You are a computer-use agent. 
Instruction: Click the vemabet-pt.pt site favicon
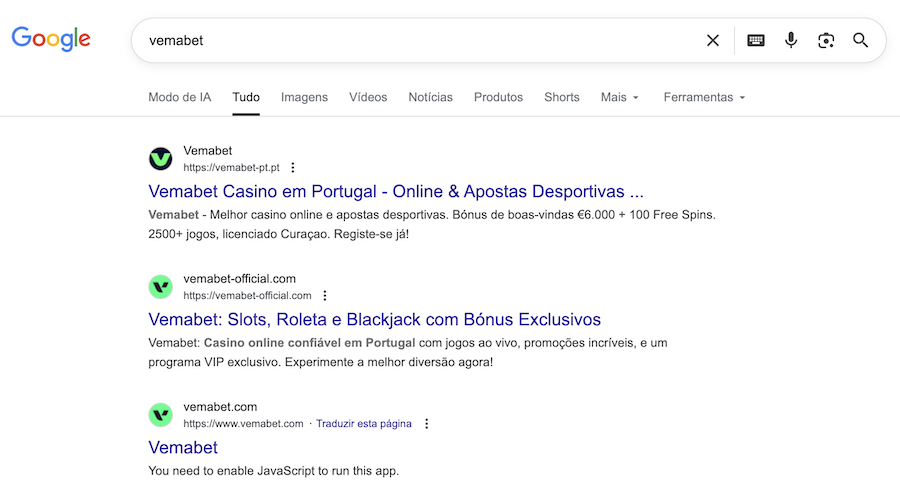click(x=161, y=159)
